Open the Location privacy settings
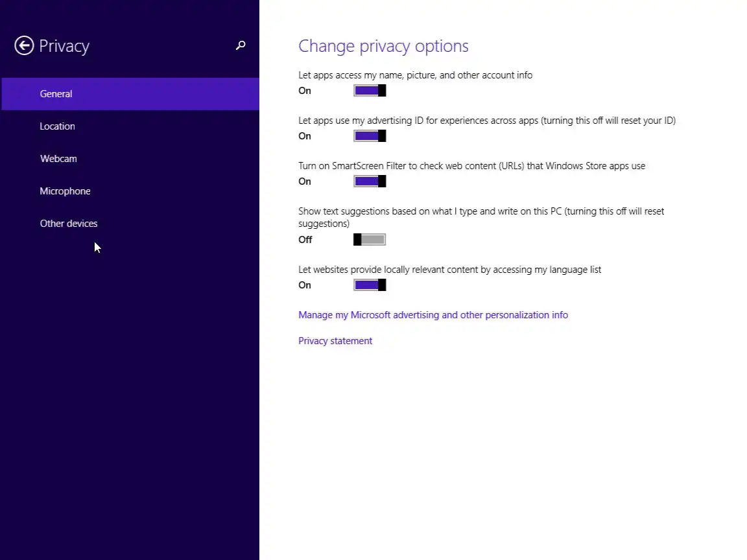The height and width of the screenshot is (560, 747). tap(57, 126)
